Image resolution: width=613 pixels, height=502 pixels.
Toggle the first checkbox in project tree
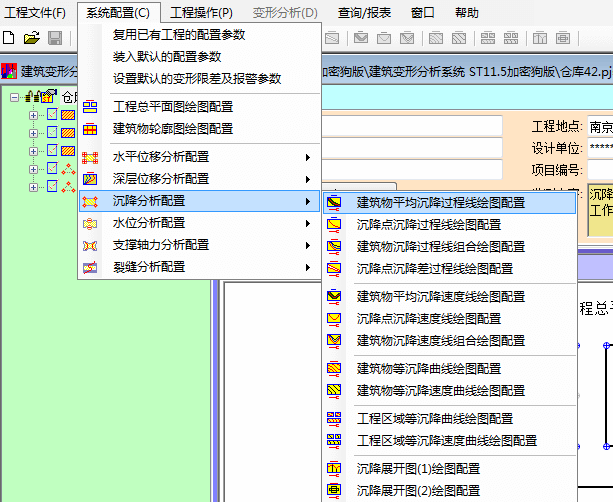click(53, 115)
